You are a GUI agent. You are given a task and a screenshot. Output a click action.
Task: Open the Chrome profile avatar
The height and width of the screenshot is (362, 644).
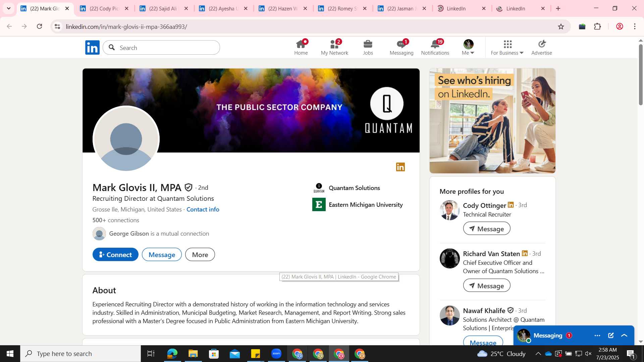[x=620, y=26]
